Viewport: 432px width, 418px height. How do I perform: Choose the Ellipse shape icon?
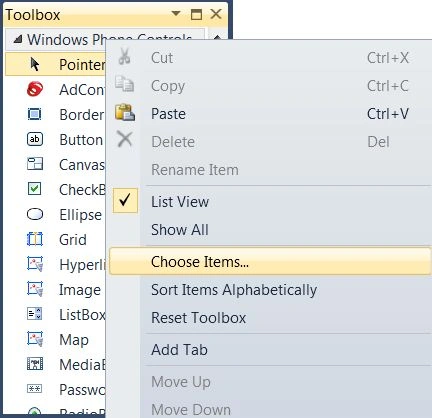pyautogui.click(x=35, y=214)
